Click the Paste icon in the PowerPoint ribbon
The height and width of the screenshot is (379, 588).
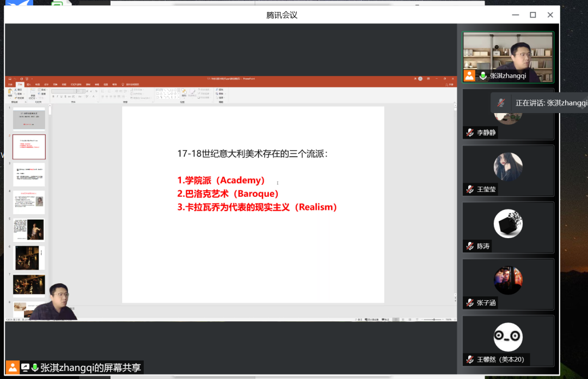click(11, 92)
